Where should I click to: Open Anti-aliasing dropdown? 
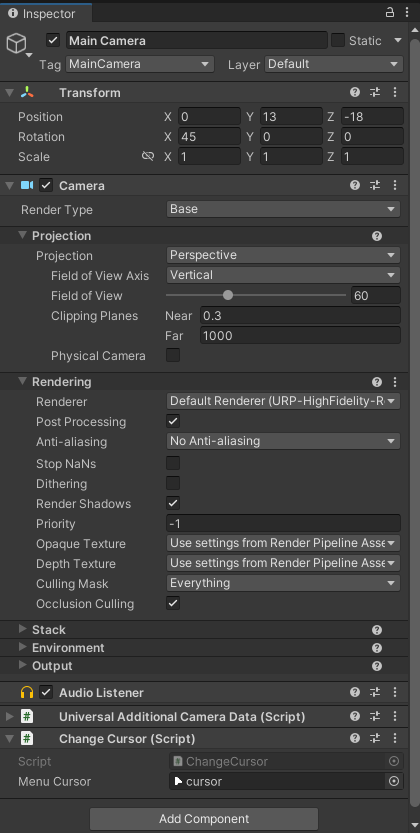click(284, 441)
